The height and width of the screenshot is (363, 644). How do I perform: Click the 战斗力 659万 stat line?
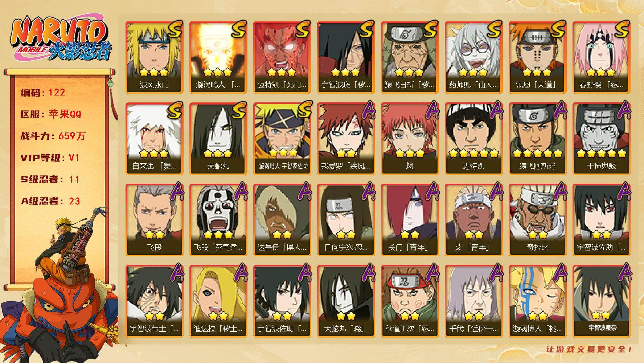pyautogui.click(x=53, y=136)
